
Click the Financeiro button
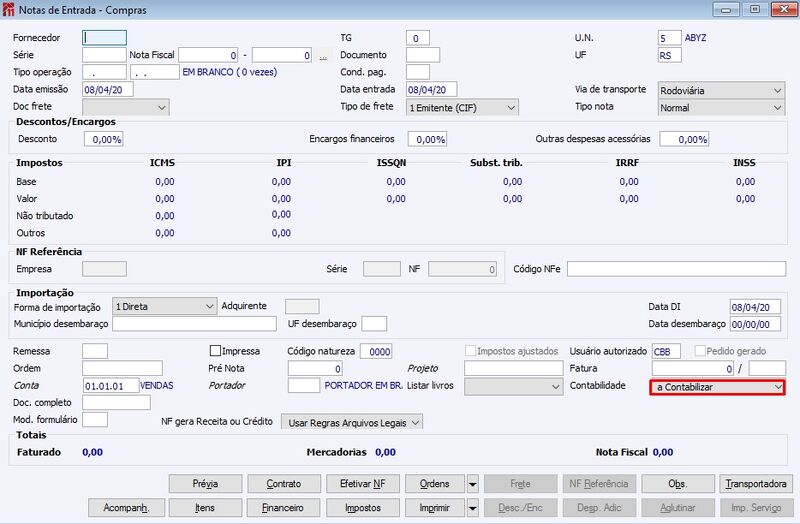pos(284,508)
